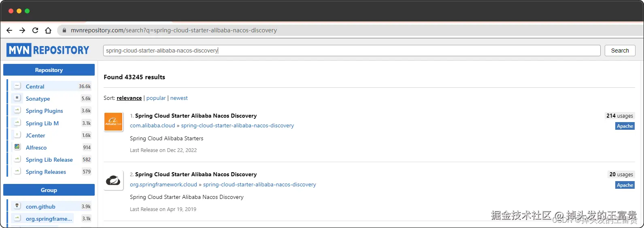This screenshot has width=644, height=228.
Task: Open com.alibaba.cloud group link
Action: [x=153, y=125]
